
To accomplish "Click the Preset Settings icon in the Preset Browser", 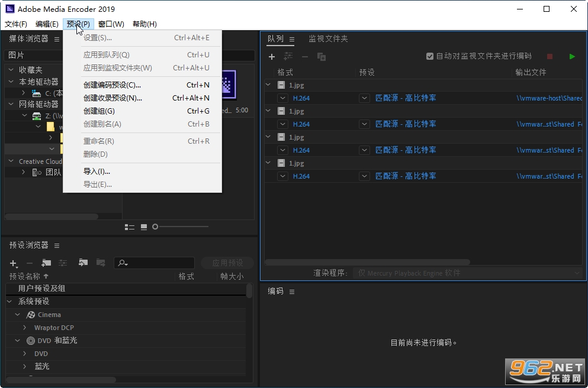I will 63,263.
